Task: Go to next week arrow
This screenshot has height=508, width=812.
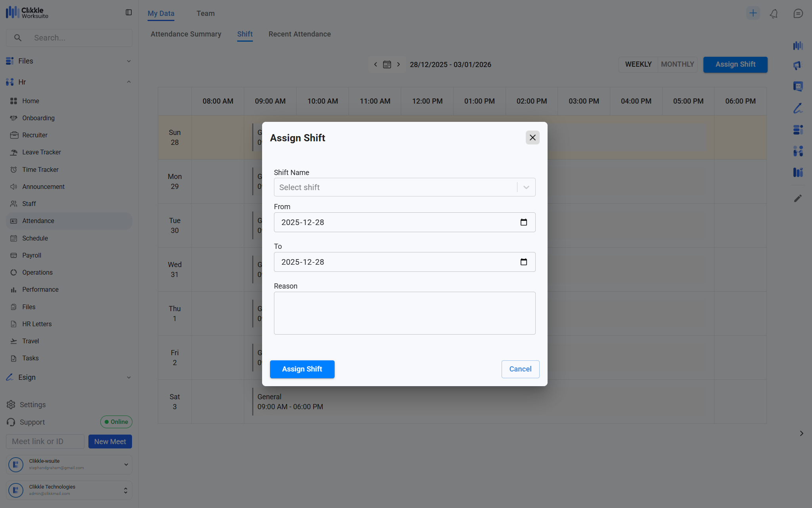Action: click(398, 65)
